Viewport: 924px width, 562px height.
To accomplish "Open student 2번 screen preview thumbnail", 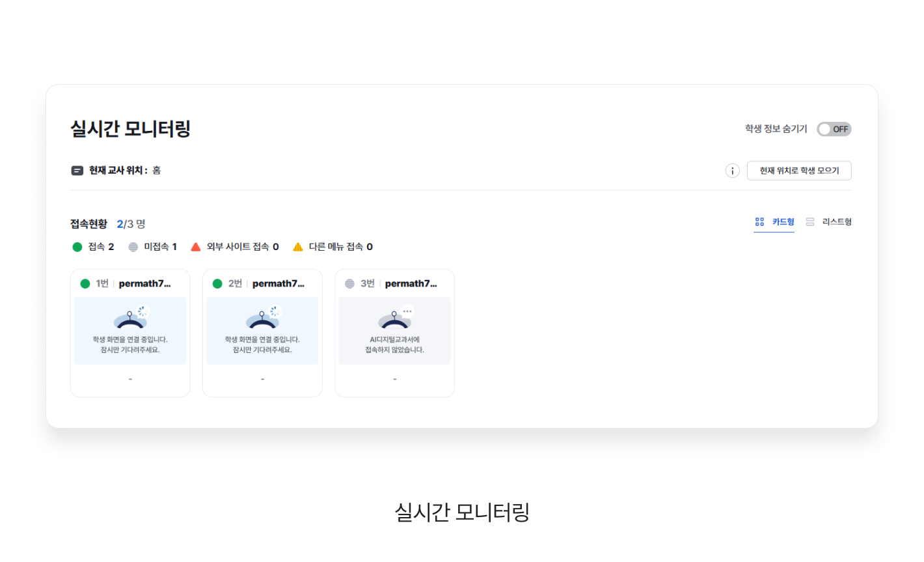I will [262, 330].
